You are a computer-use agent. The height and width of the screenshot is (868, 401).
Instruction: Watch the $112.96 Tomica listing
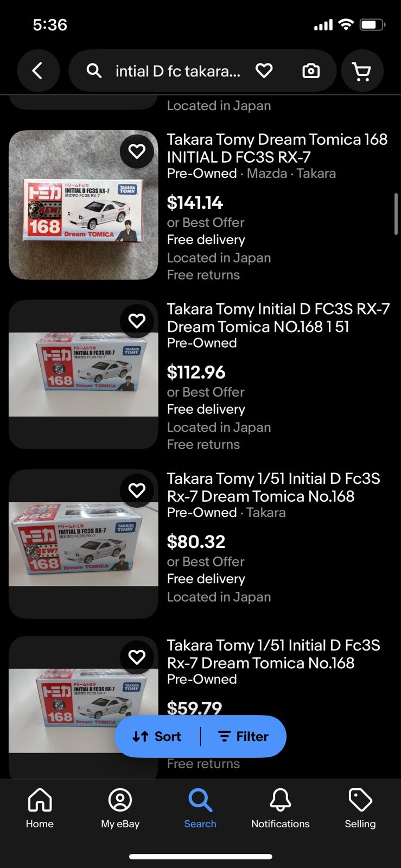click(137, 321)
